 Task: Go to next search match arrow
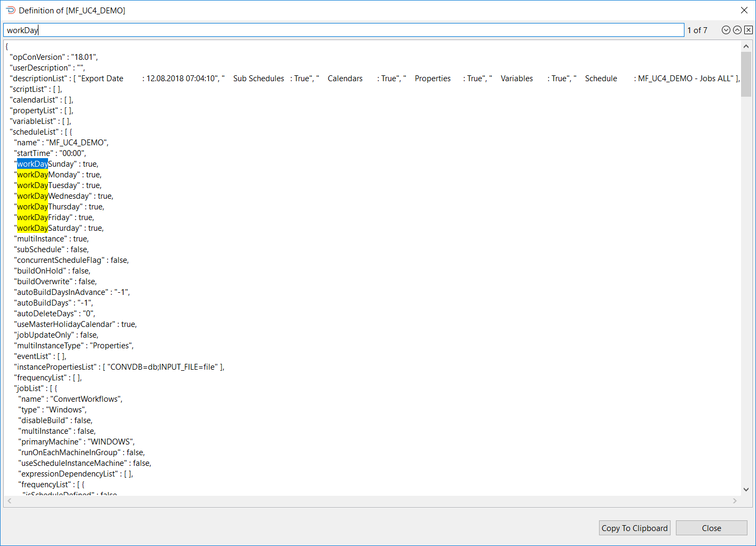coord(726,30)
